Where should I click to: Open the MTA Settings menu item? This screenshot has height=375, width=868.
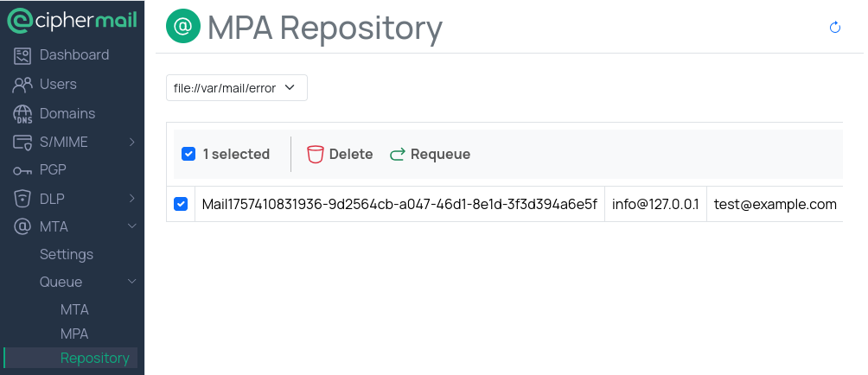pyautogui.click(x=67, y=255)
